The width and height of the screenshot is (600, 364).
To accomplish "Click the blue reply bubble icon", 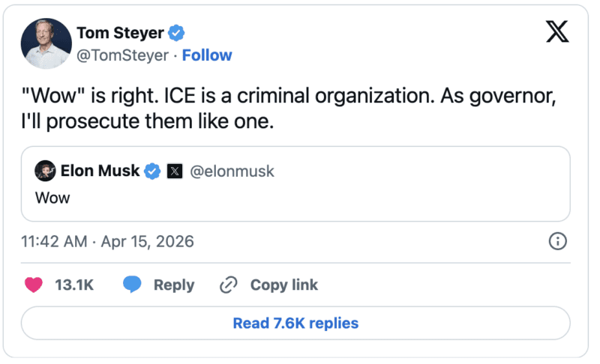I will click(133, 285).
